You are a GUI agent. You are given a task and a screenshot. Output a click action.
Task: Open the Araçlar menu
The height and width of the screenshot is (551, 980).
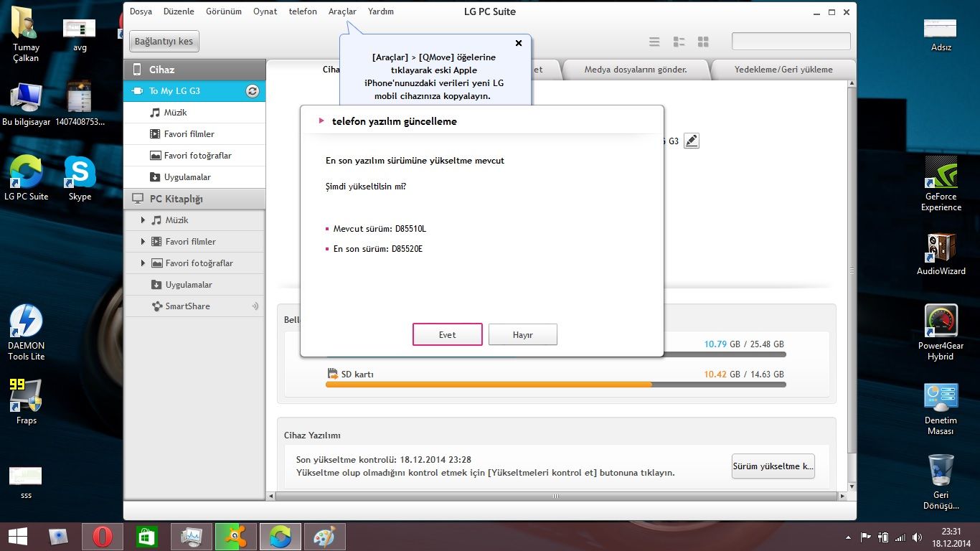(x=342, y=11)
